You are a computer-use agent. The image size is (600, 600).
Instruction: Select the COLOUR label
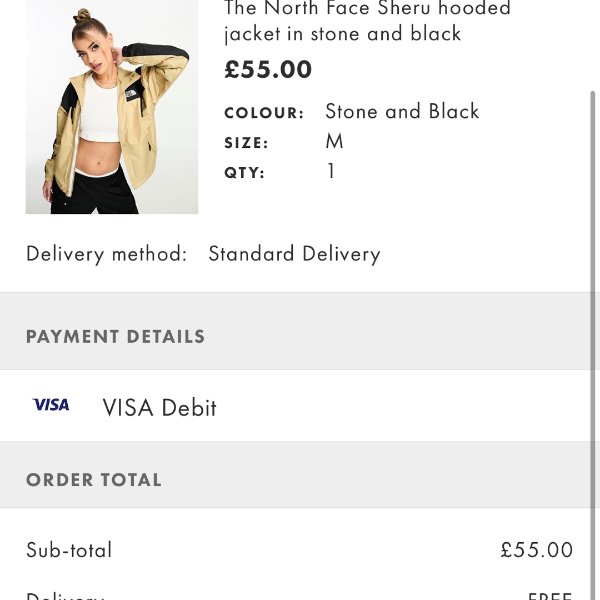point(264,113)
